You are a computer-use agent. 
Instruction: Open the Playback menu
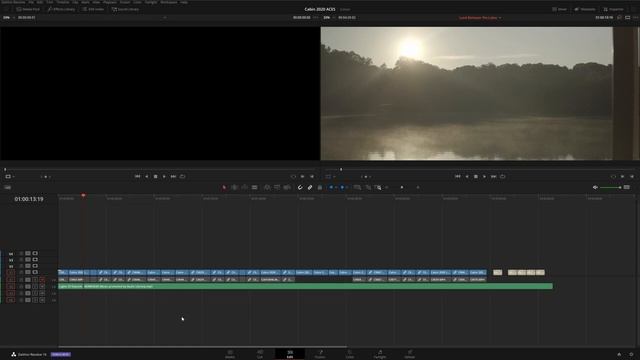109,2
